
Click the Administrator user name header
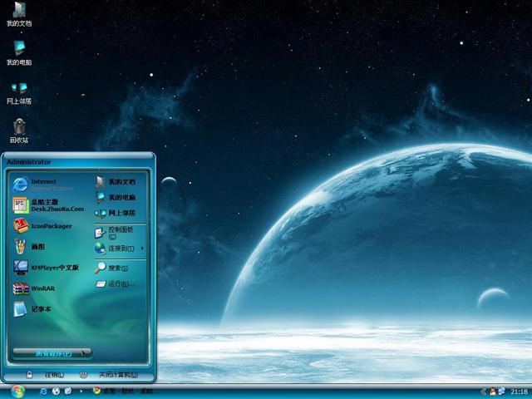(29, 162)
